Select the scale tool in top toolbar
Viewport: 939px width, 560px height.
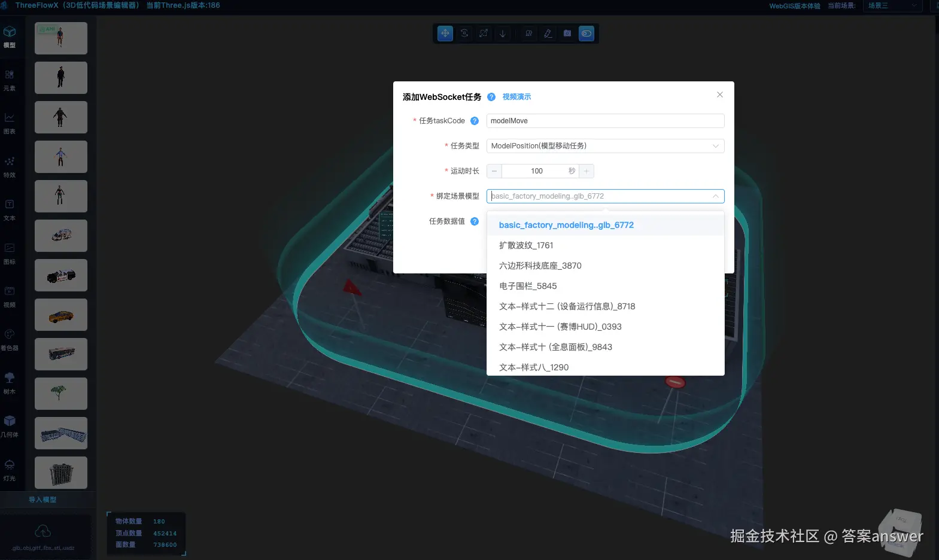484,34
